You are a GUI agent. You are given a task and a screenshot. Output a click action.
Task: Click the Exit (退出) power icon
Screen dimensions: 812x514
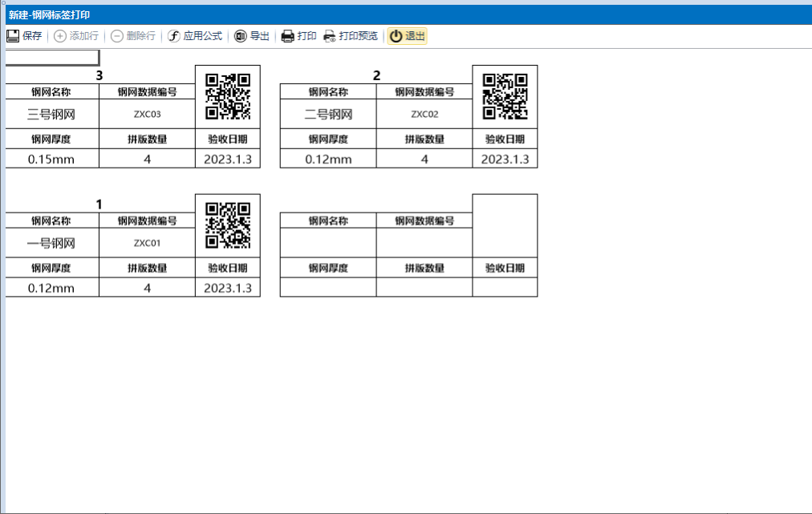coord(396,36)
